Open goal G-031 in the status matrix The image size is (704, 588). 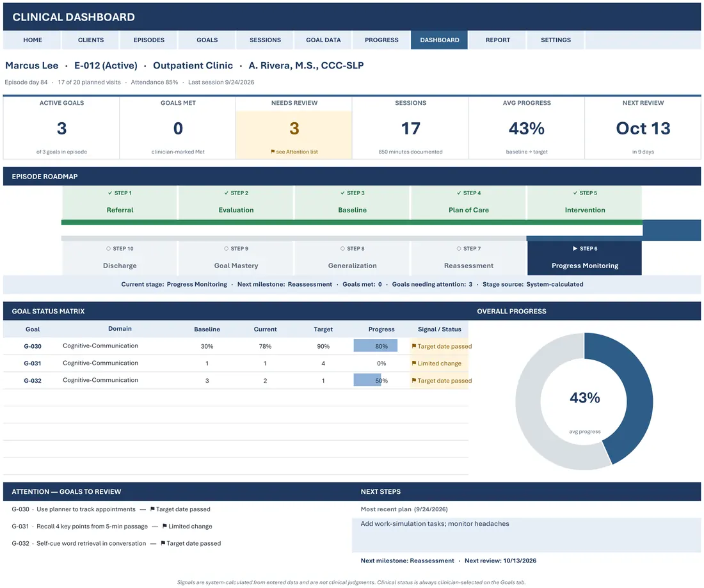click(x=33, y=363)
